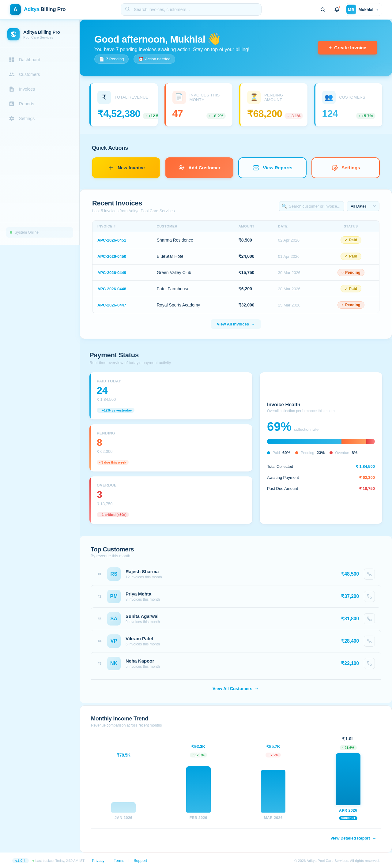
Task: Click the PM avatar for Priya Mehta
Action: tap(114, 596)
